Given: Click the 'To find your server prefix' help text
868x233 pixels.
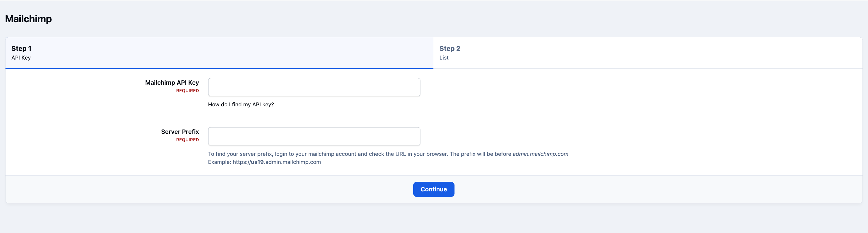Looking at the screenshot, I should coord(388,154).
